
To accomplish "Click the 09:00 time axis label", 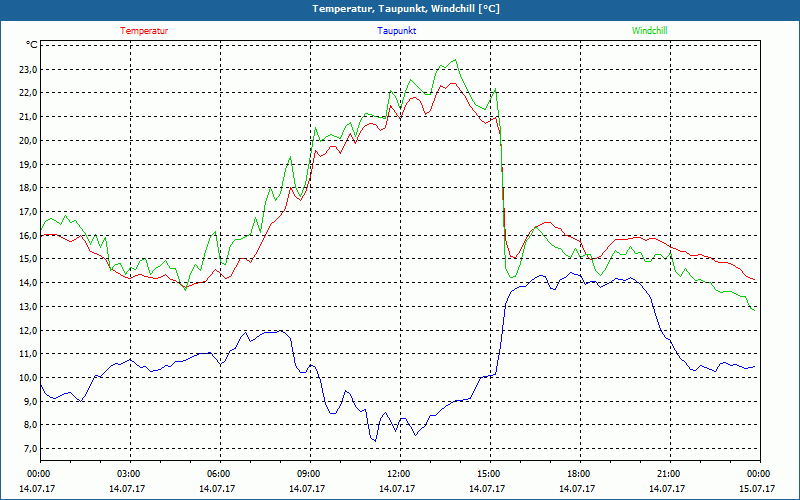I will (310, 474).
